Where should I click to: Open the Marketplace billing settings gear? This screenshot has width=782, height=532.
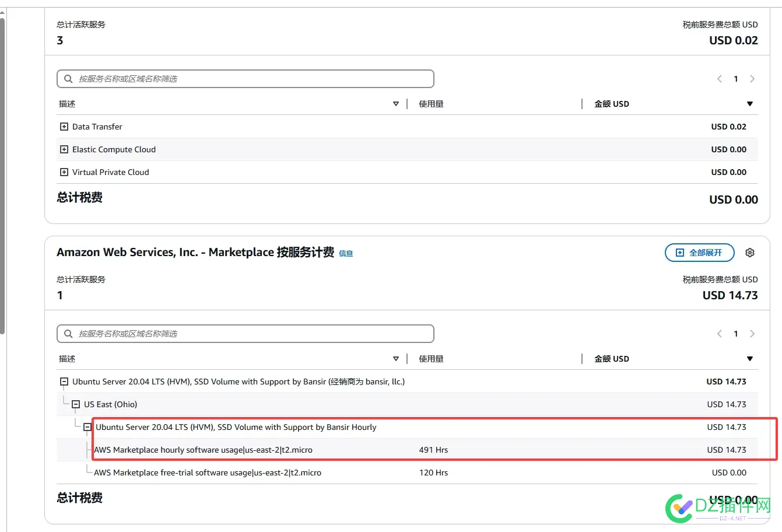(750, 252)
